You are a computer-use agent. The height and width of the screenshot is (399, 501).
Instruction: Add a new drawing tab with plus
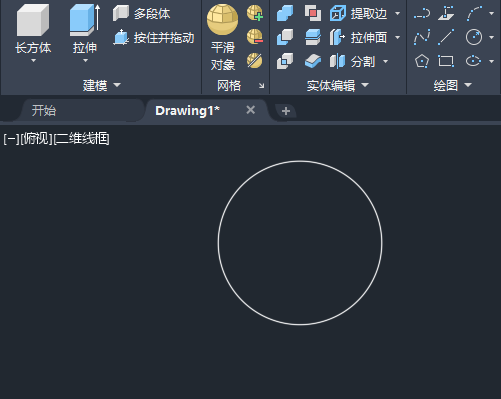[x=286, y=111]
